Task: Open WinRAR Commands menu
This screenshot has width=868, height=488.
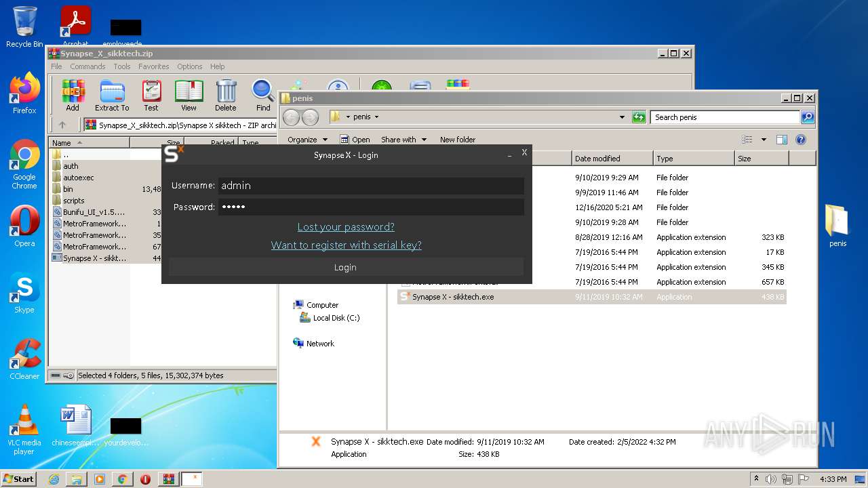Action: (x=87, y=66)
